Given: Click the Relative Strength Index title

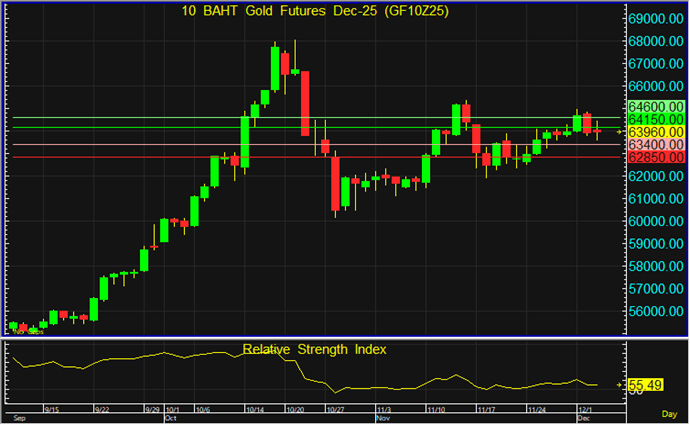Looking at the screenshot, I should point(314,350).
